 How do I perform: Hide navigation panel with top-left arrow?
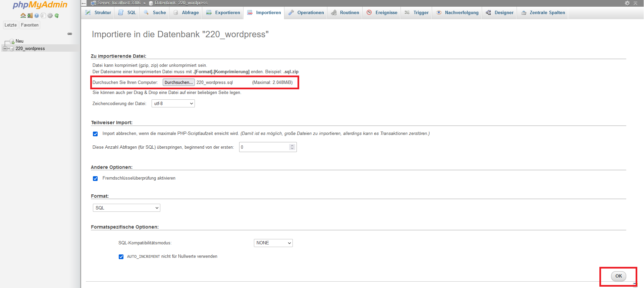click(84, 3)
